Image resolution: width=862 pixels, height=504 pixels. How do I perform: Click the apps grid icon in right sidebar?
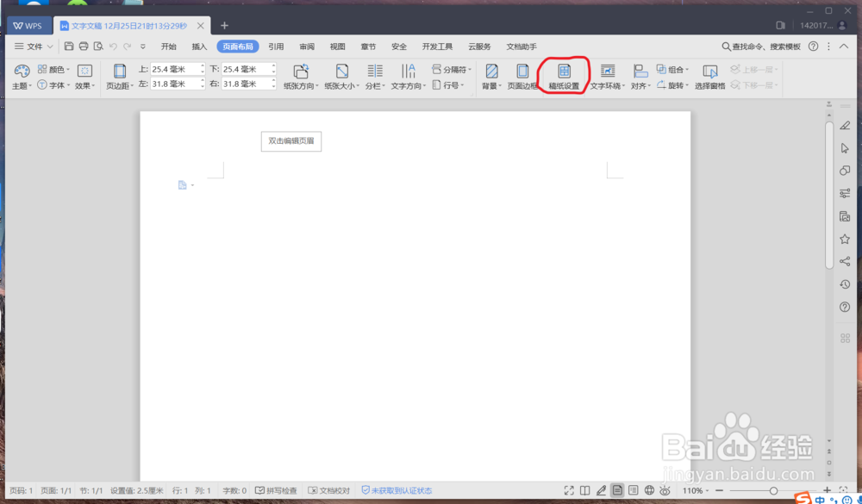(x=845, y=338)
